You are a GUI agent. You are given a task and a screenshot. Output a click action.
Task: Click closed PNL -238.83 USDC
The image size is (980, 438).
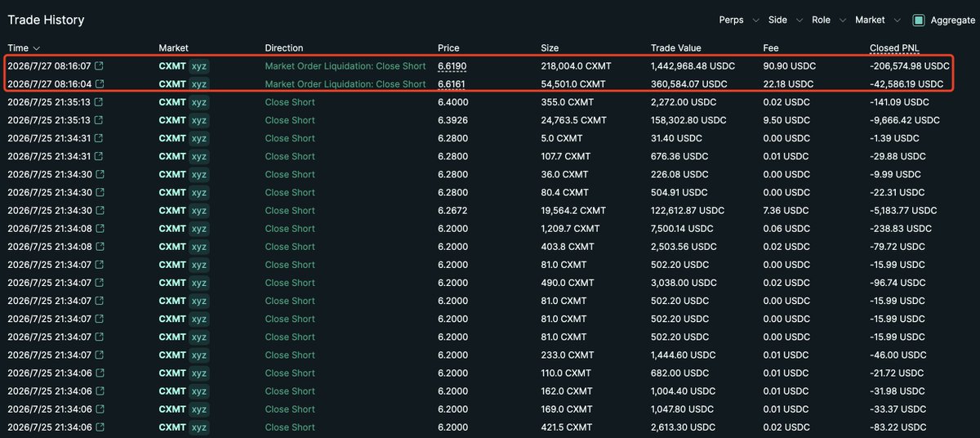pyautogui.click(x=901, y=229)
